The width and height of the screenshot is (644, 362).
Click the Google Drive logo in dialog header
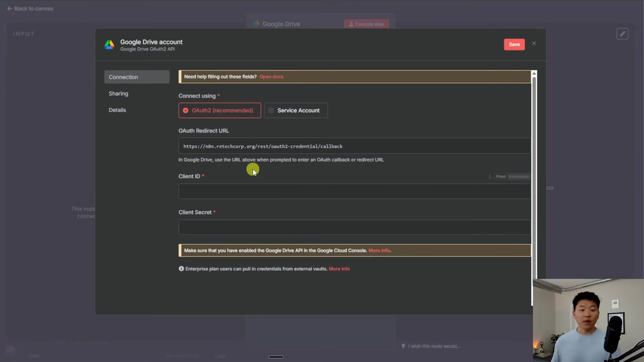(110, 45)
